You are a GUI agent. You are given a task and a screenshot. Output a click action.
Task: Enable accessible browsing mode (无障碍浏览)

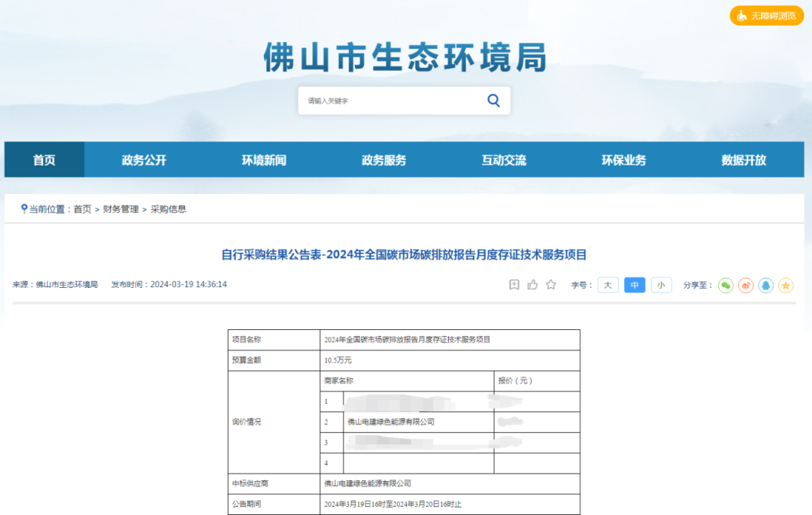(x=766, y=15)
